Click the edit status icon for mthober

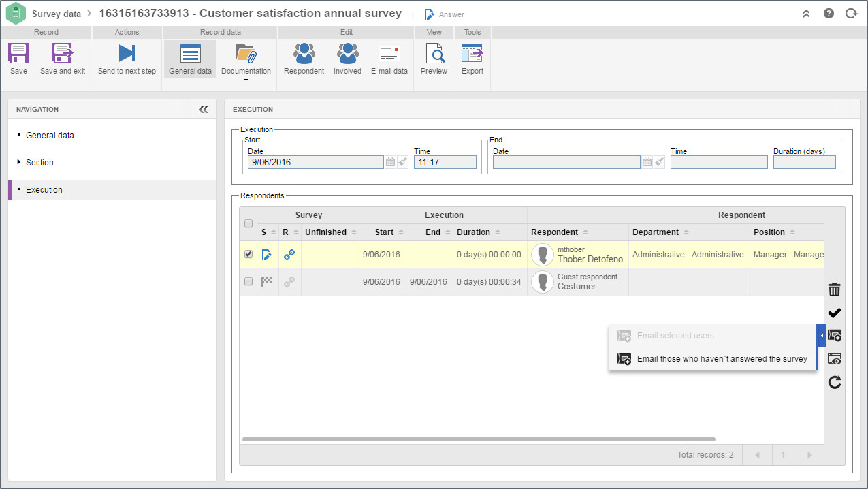(x=267, y=255)
